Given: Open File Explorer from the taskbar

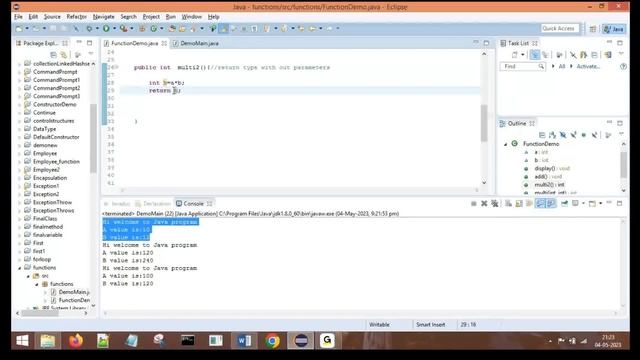Looking at the screenshot, I should [48, 340].
